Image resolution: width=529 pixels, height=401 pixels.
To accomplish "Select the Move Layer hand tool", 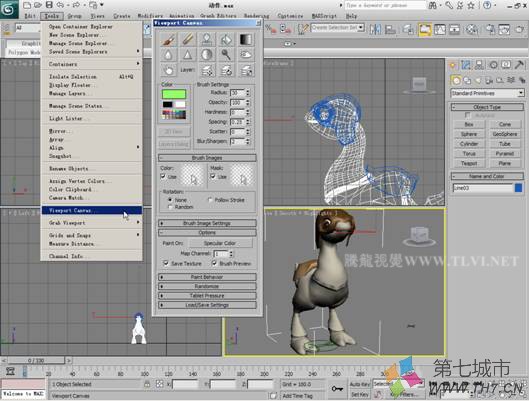I will click(168, 70).
